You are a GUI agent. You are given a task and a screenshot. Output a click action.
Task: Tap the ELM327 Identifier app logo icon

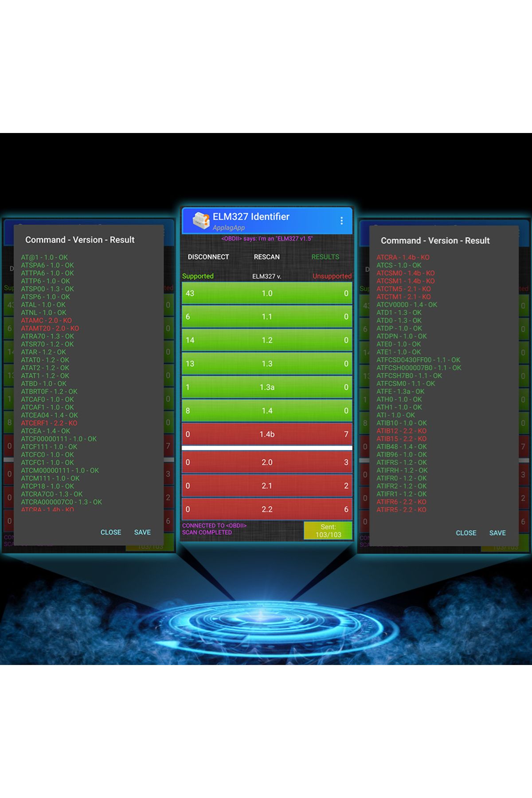click(x=201, y=221)
